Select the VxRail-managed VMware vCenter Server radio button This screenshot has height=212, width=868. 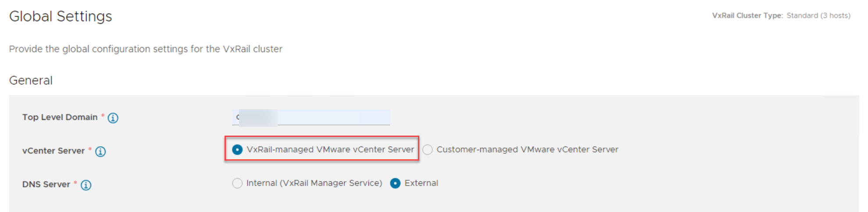point(237,150)
